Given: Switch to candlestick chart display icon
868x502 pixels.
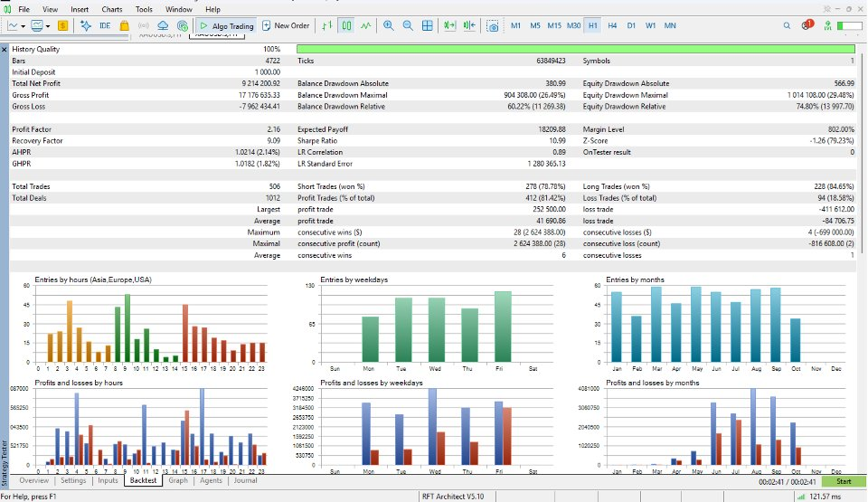Looking at the screenshot, I should 346,25.
